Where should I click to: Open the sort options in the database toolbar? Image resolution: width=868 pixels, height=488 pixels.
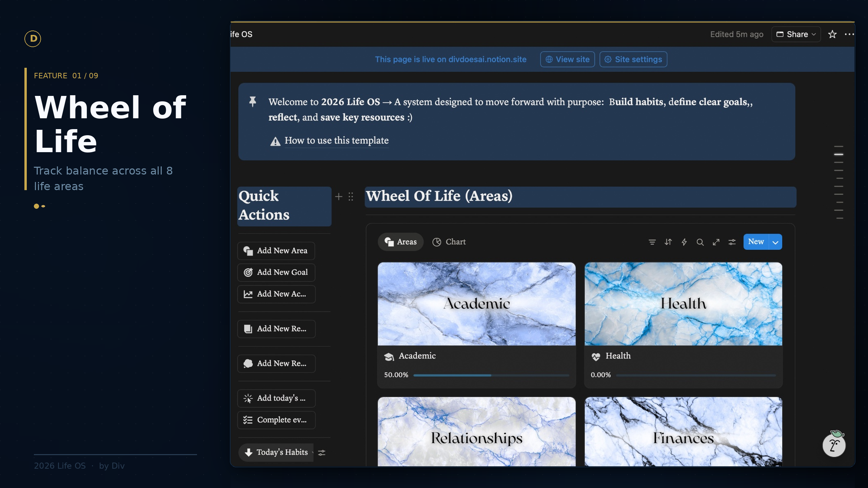pos(668,242)
